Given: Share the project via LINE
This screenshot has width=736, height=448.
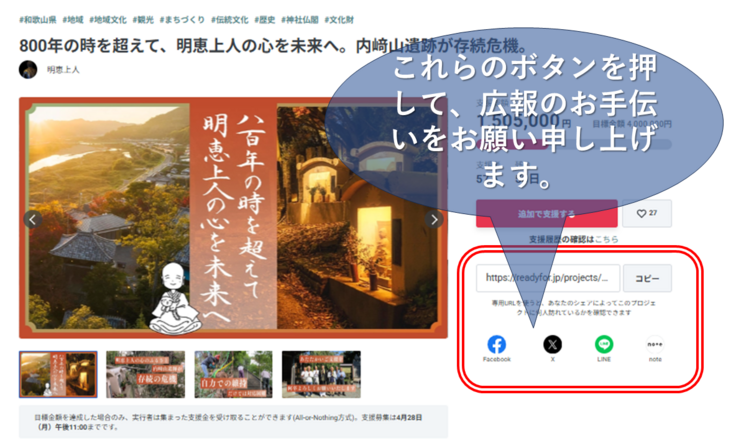Looking at the screenshot, I should (x=604, y=345).
